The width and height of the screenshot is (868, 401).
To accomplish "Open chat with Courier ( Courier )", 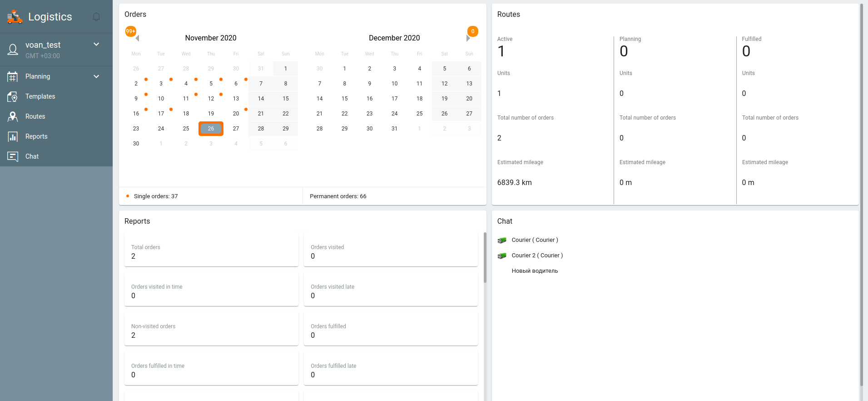I will [535, 240].
